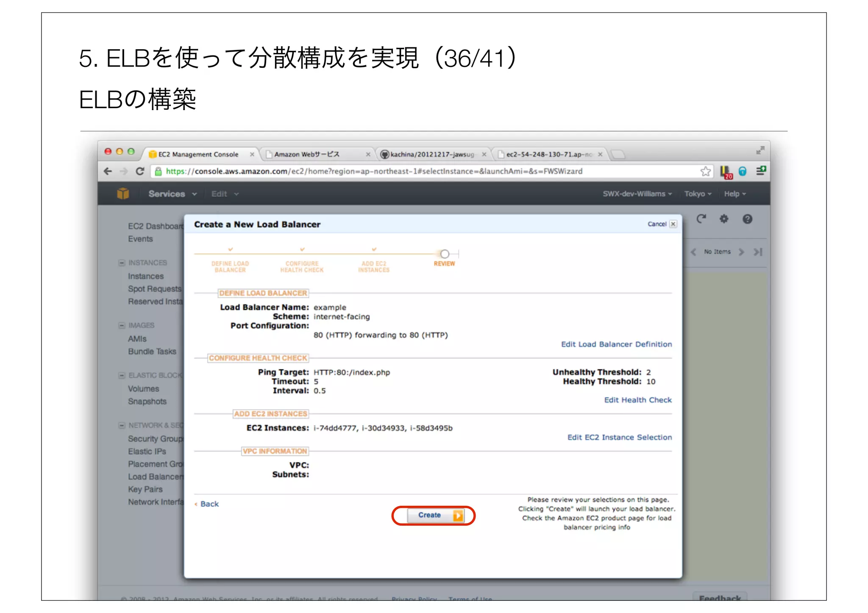The height and width of the screenshot is (613, 868).
Task: Switch to the ec2-54-248-130-71 tab
Action: point(549,154)
